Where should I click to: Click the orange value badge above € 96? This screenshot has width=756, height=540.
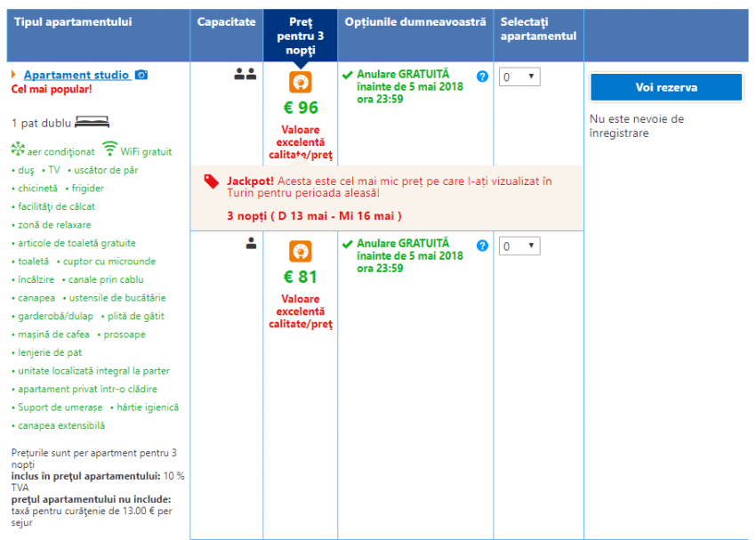click(x=301, y=83)
